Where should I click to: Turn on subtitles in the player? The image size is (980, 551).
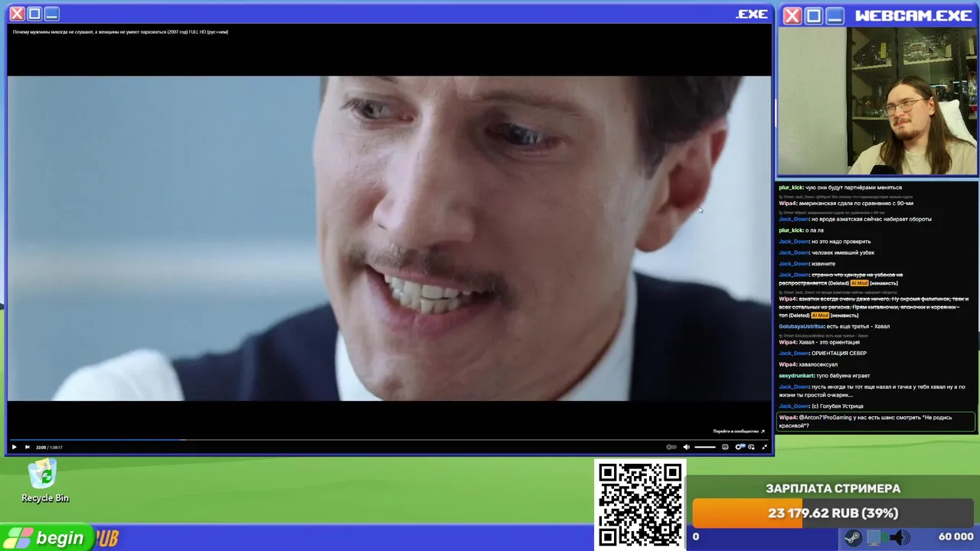tap(725, 447)
